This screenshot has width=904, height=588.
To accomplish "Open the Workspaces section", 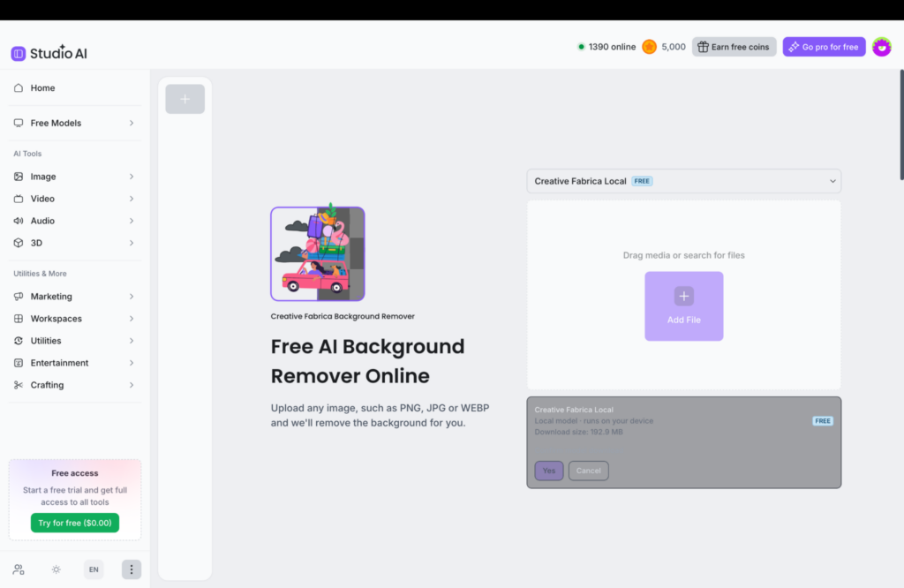I will coord(74,319).
